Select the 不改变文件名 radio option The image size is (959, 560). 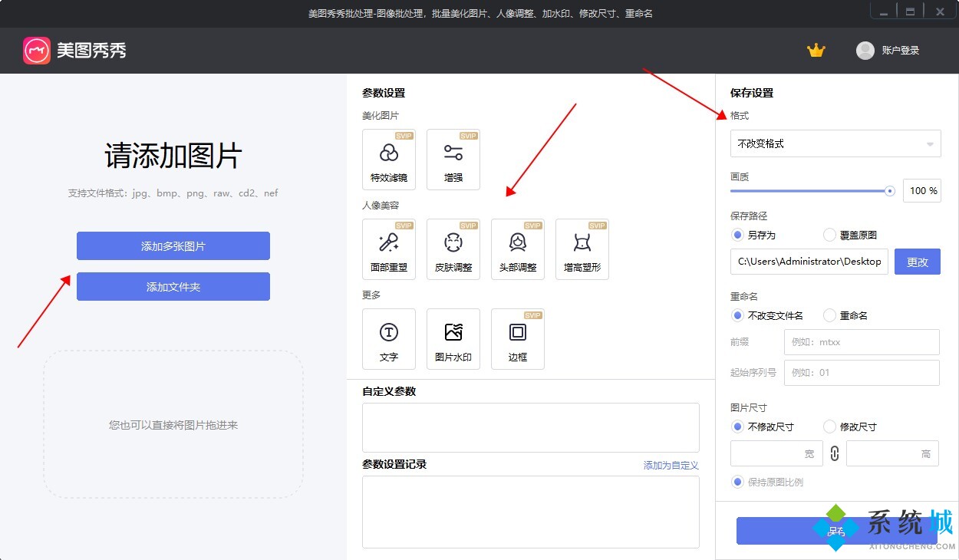[767, 315]
